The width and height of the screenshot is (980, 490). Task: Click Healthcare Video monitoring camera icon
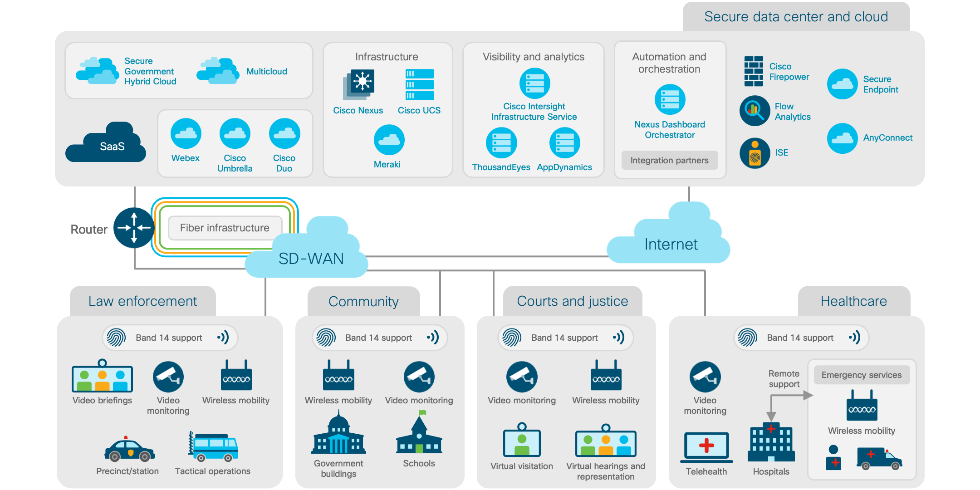pyautogui.click(x=705, y=377)
